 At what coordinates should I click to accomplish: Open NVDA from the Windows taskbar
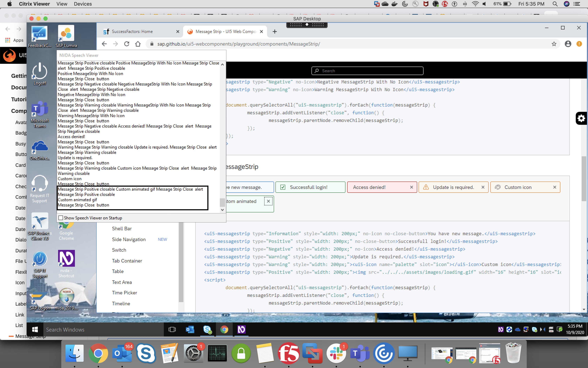click(x=241, y=330)
